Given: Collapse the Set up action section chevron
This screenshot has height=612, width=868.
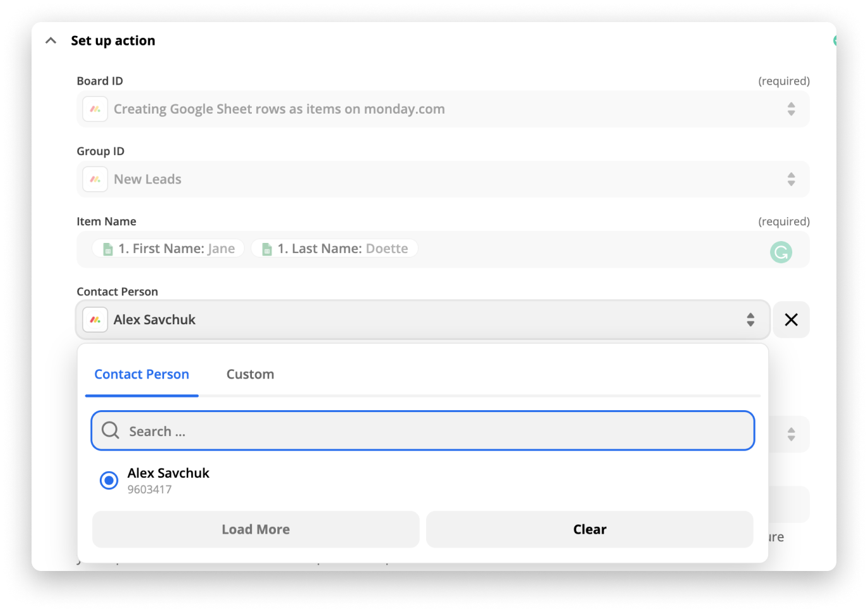Looking at the screenshot, I should point(51,41).
